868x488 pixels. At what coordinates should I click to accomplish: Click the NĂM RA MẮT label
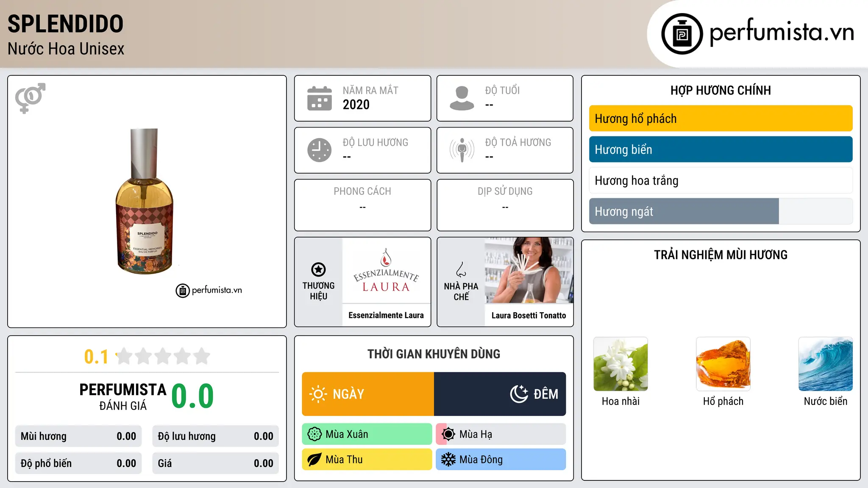[370, 91]
